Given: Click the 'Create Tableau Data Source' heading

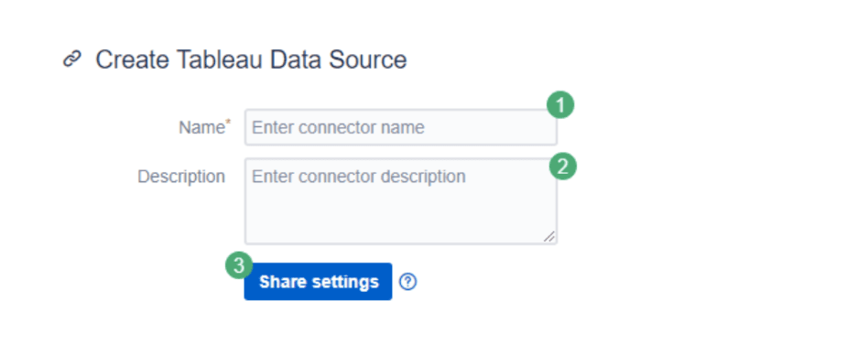Looking at the screenshot, I should 251,59.
